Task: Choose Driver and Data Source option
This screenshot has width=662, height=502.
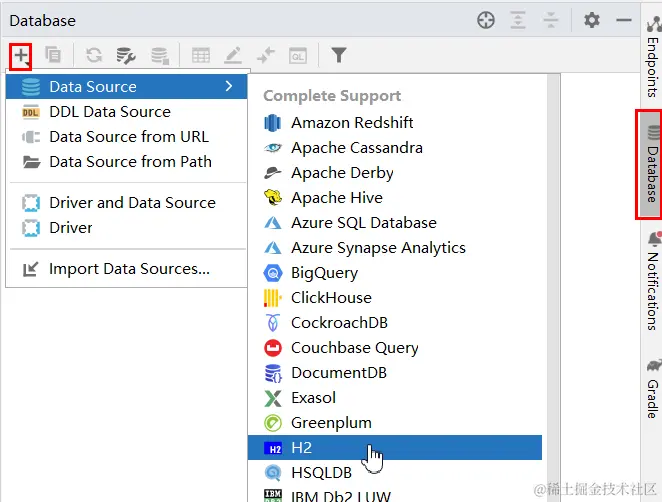Action: point(132,203)
